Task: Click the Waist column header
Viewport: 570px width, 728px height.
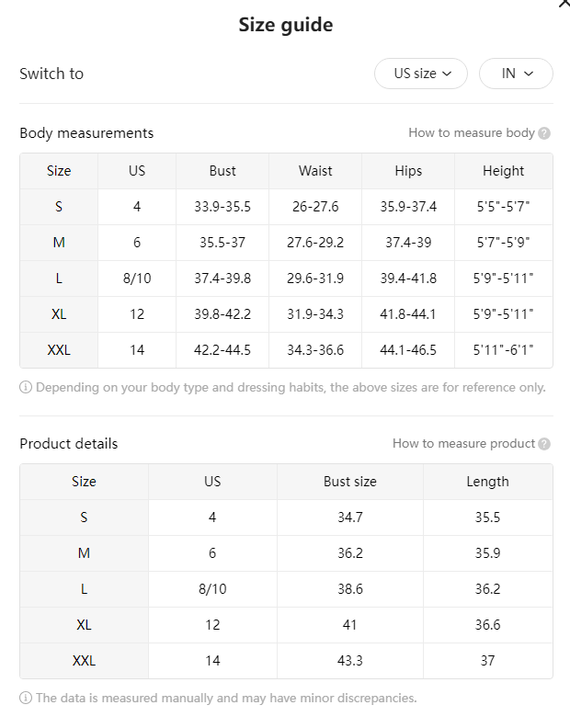Action: pos(315,171)
